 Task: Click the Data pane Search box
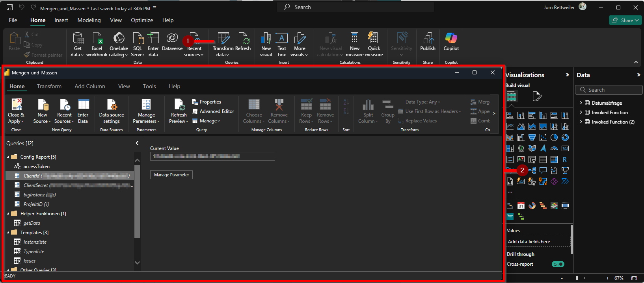click(609, 90)
